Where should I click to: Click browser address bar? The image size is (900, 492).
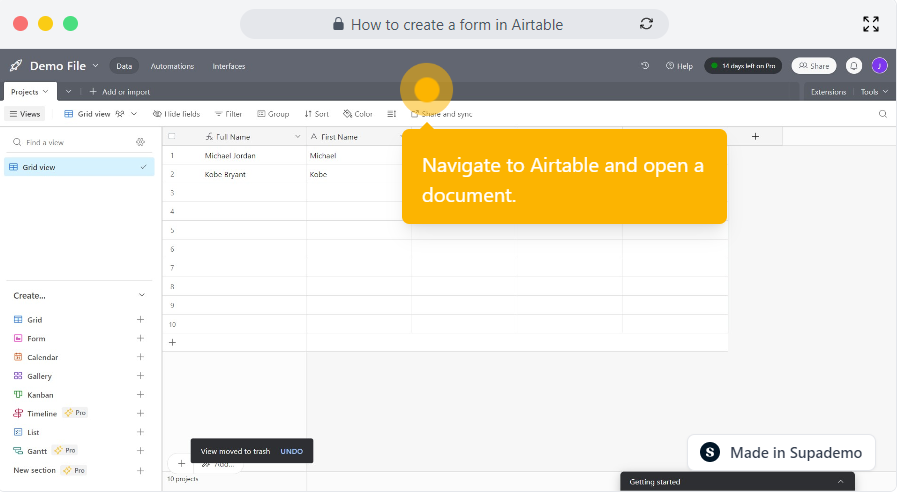[454, 24]
